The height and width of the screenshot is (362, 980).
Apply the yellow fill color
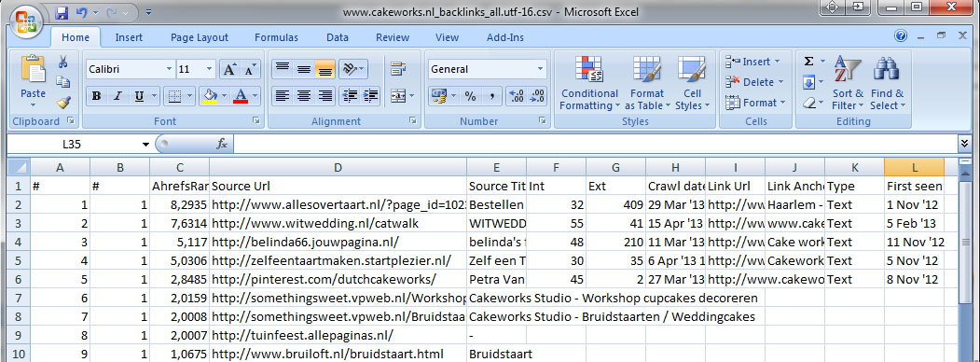tap(210, 96)
